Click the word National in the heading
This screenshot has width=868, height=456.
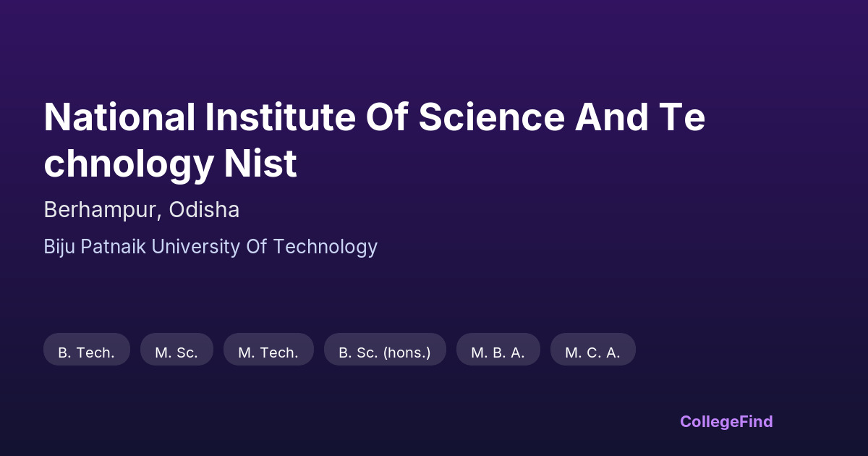pos(119,117)
